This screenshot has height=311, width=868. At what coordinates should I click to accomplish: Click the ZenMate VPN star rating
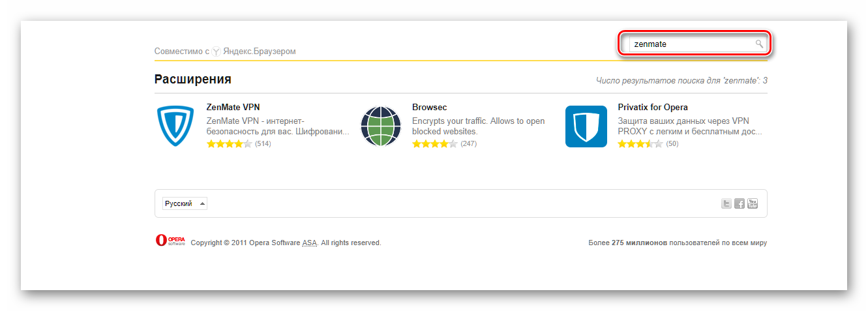click(x=230, y=143)
